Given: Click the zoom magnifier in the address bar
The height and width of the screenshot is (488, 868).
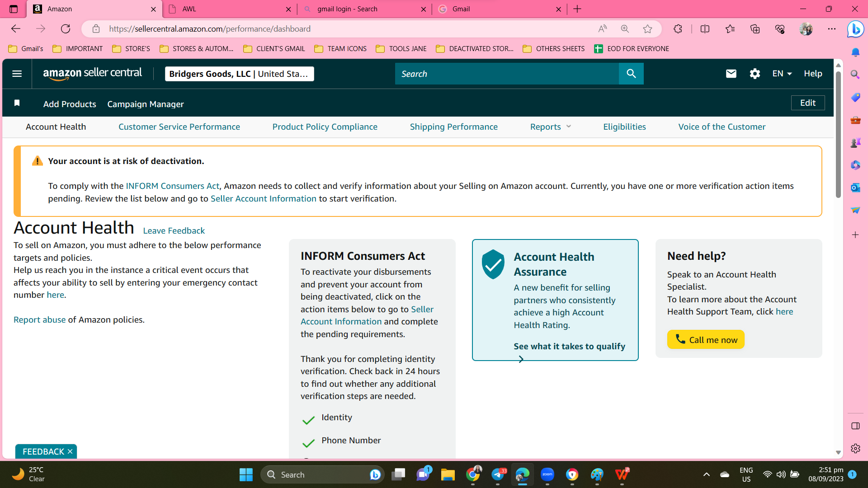Looking at the screenshot, I should click(625, 29).
